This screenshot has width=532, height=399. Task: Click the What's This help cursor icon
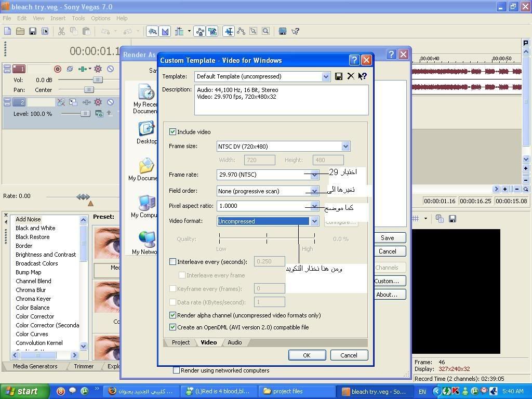pos(363,76)
